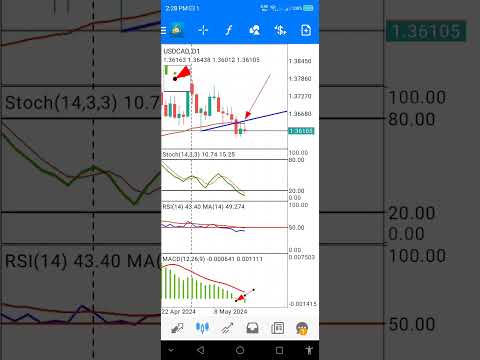Tap the Android back triangle button
Screen dimensions: 480x360
[200, 350]
